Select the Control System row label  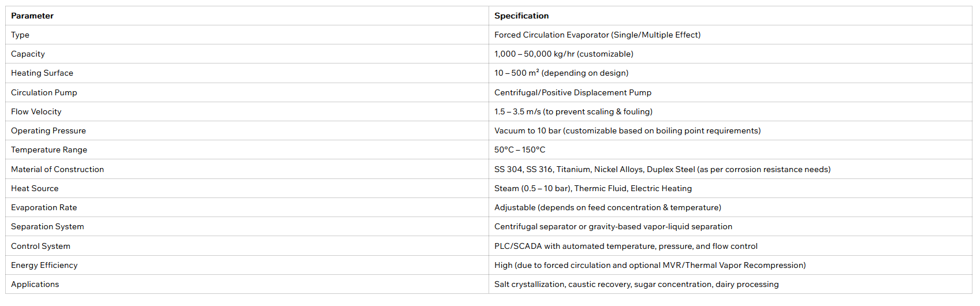(40, 246)
